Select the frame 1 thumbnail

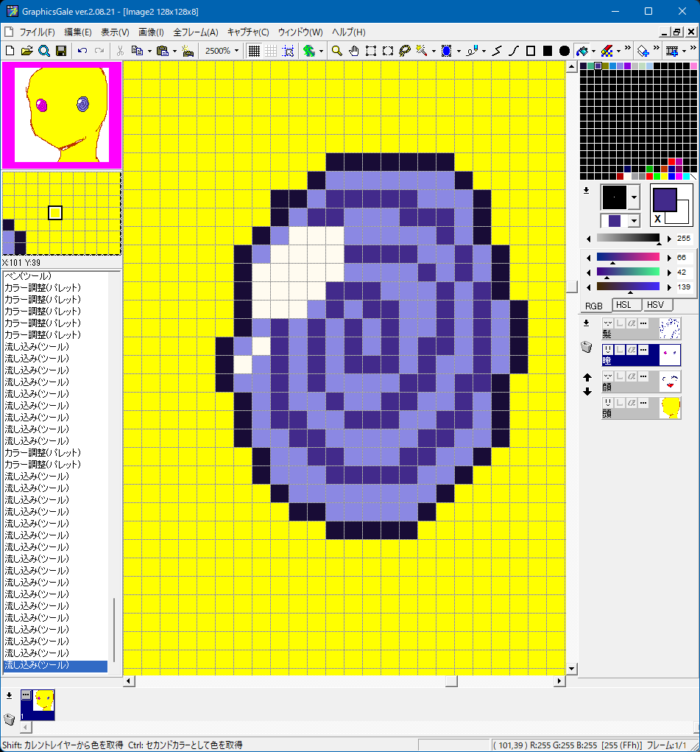point(38,705)
